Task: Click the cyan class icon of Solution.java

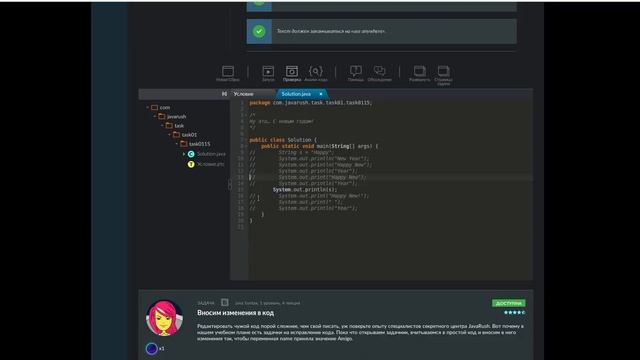Action: point(191,154)
